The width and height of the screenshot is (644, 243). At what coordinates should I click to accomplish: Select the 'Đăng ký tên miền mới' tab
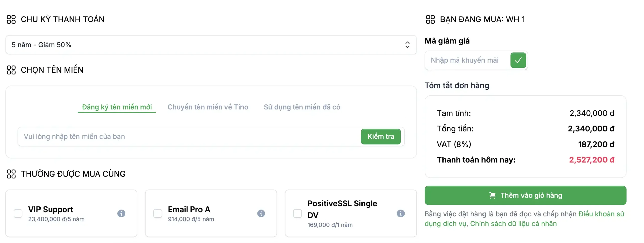click(117, 107)
